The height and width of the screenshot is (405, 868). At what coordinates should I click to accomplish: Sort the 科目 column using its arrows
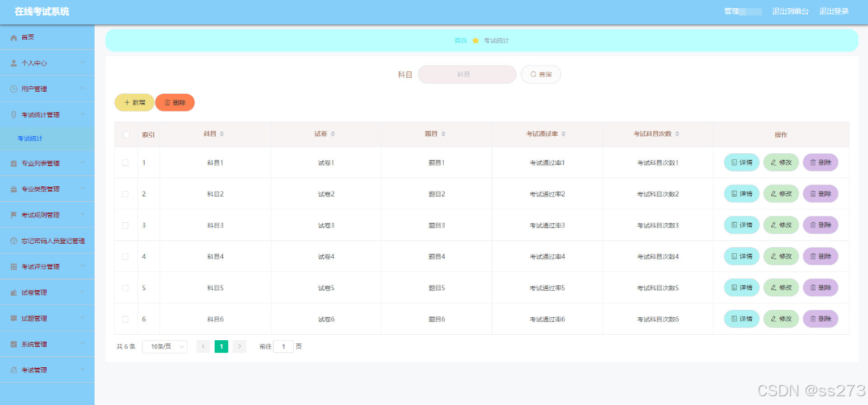(x=222, y=134)
